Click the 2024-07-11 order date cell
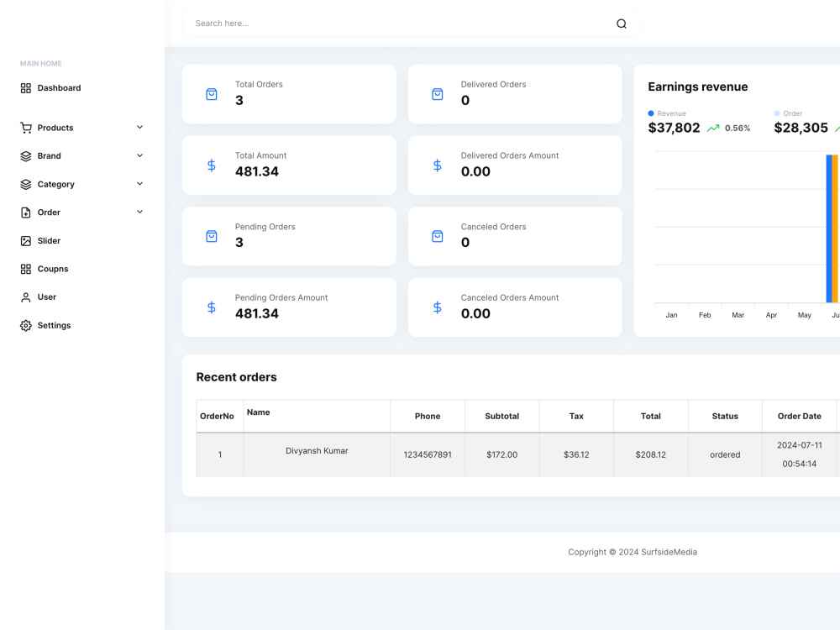This screenshot has width=840, height=630. click(x=800, y=454)
